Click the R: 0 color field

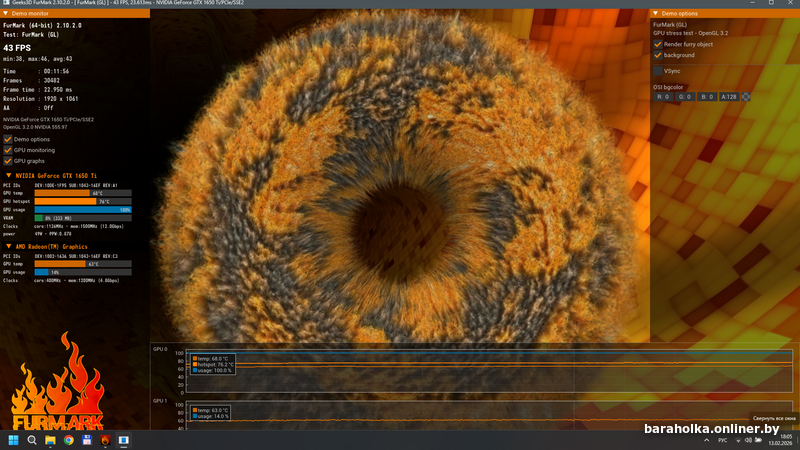click(663, 96)
